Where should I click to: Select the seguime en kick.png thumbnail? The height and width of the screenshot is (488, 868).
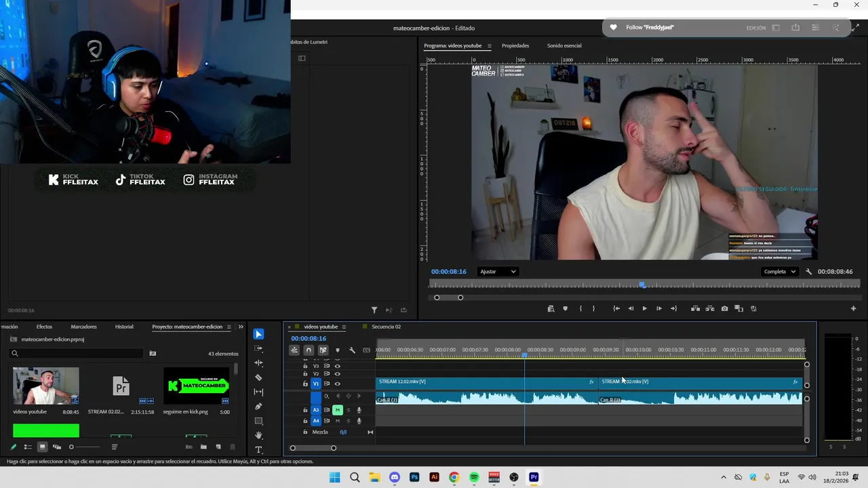point(197,386)
